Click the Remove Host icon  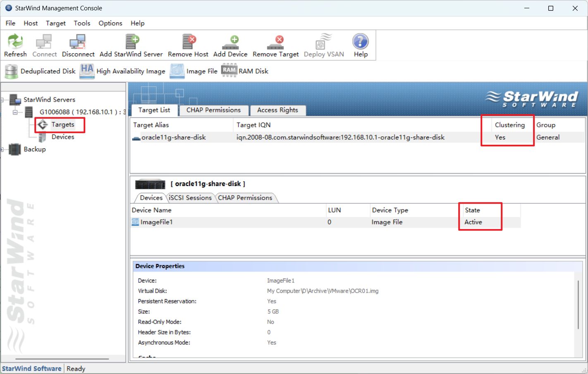tap(189, 41)
